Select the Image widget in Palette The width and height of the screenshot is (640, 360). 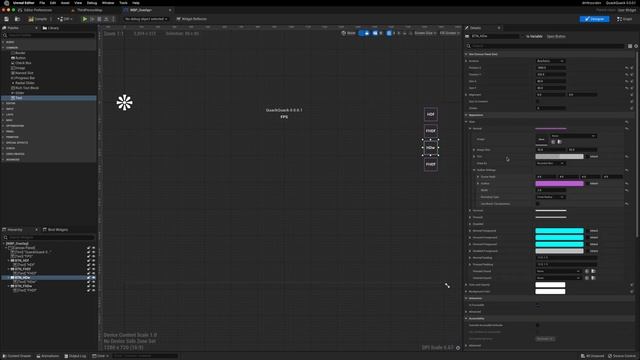pyautogui.click(x=18, y=68)
